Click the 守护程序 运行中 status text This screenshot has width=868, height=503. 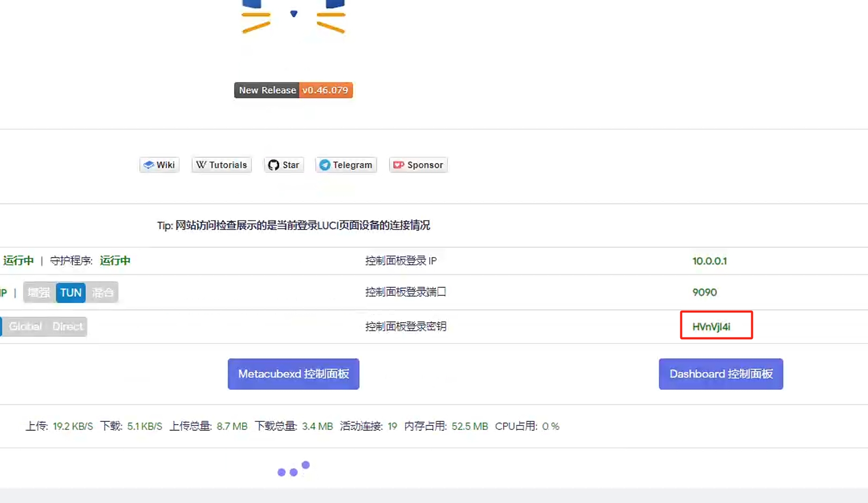(115, 261)
